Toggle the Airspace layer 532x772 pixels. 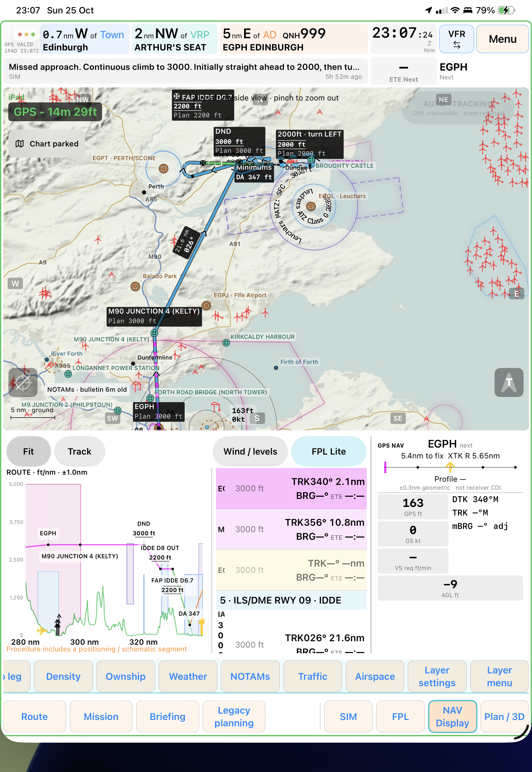375,676
